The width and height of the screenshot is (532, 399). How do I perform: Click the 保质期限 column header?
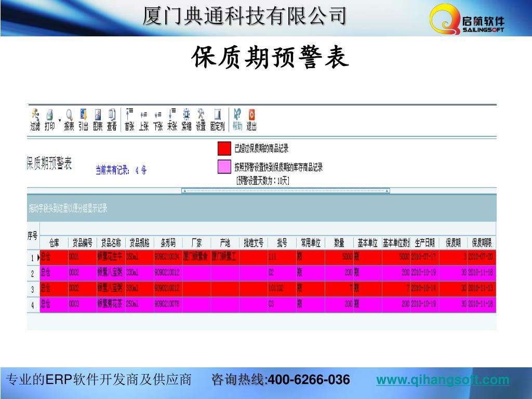pyautogui.click(x=482, y=243)
